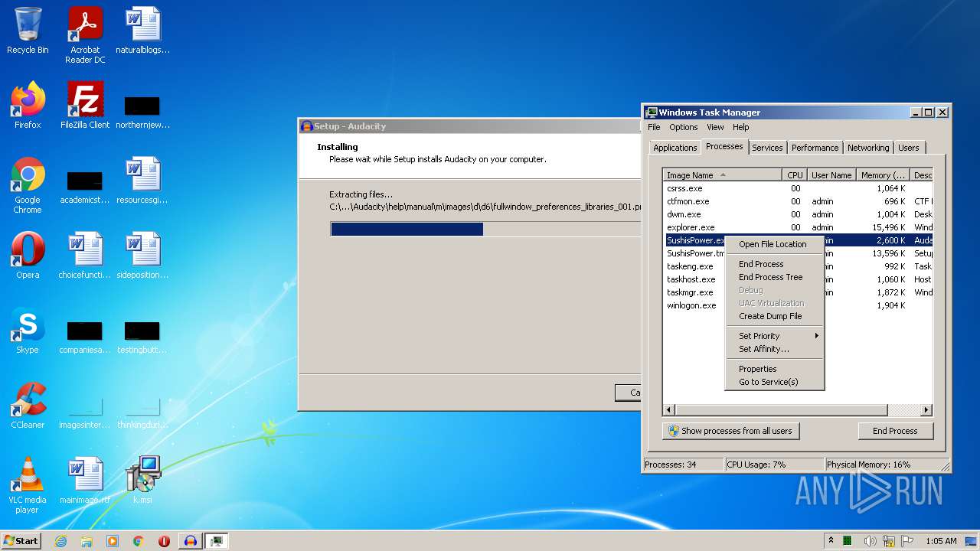Open Windows Media Player taskbar icon
The width and height of the screenshot is (980, 551).
tap(113, 541)
